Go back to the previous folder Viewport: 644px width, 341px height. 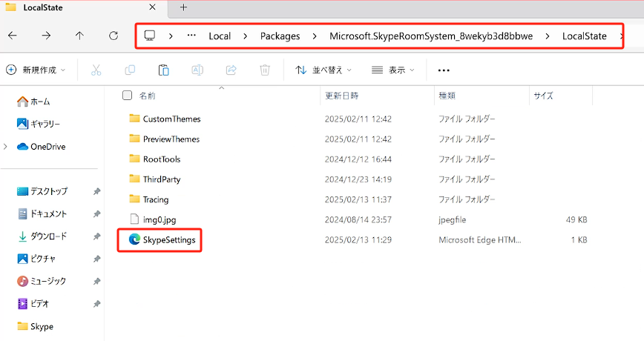click(13, 36)
